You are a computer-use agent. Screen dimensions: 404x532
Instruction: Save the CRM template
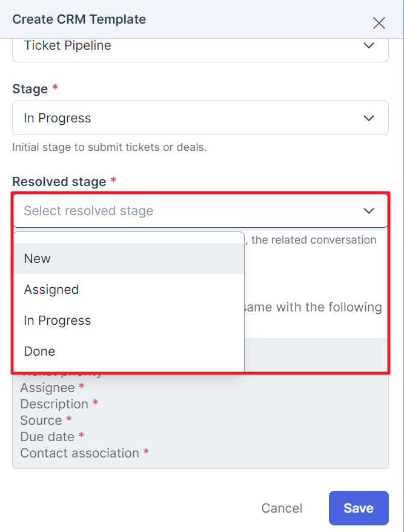(359, 508)
